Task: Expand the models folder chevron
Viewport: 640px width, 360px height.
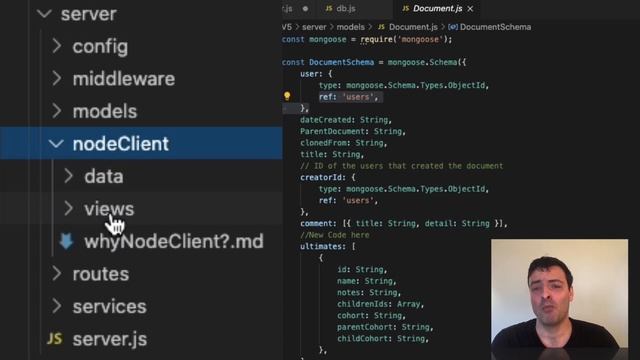Action: coord(57,111)
